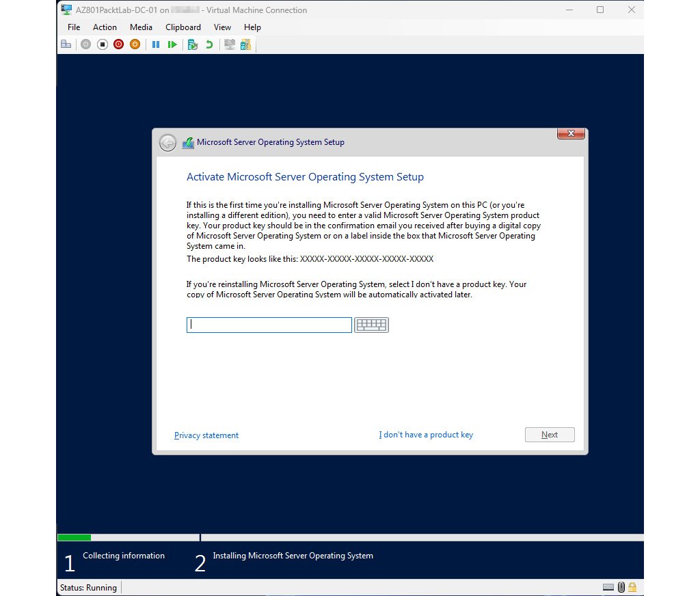This screenshot has width=700, height=596.
Task: Open the View menu
Action: point(222,27)
